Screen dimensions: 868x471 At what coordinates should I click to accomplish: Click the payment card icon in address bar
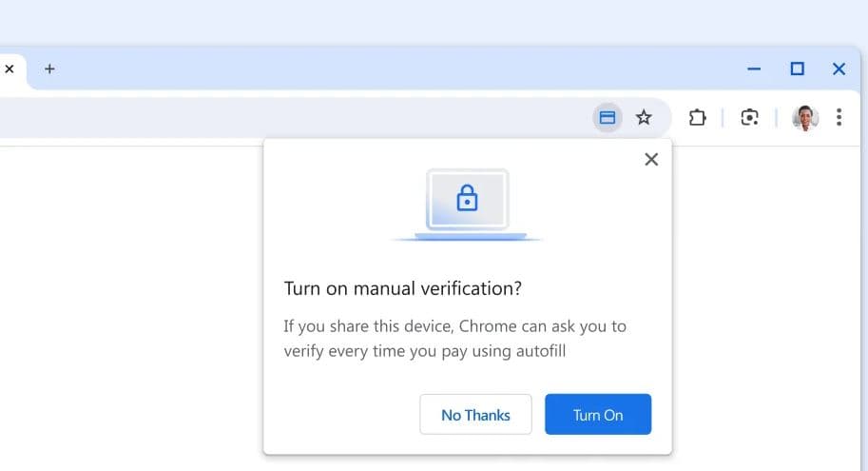(607, 118)
